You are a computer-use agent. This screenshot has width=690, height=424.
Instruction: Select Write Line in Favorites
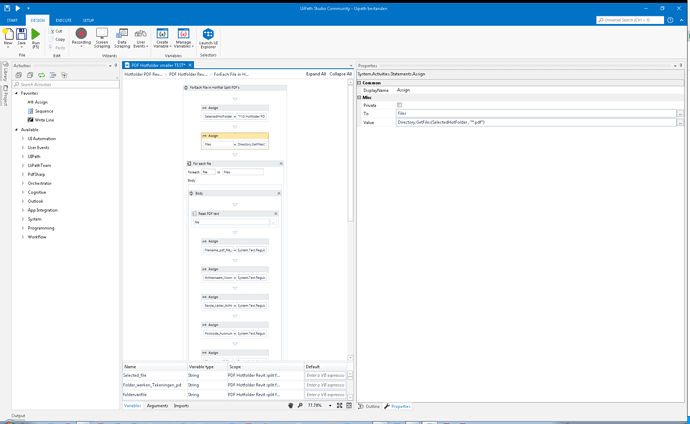click(41, 120)
